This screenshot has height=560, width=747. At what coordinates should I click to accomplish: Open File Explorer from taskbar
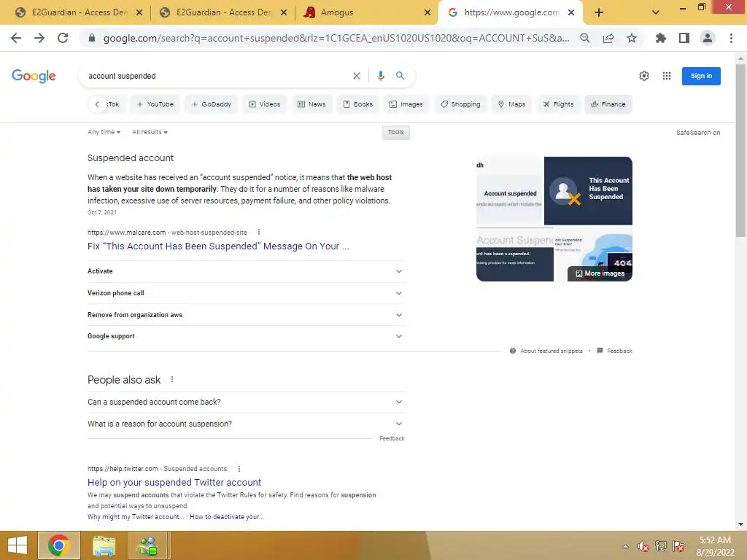[x=104, y=545]
